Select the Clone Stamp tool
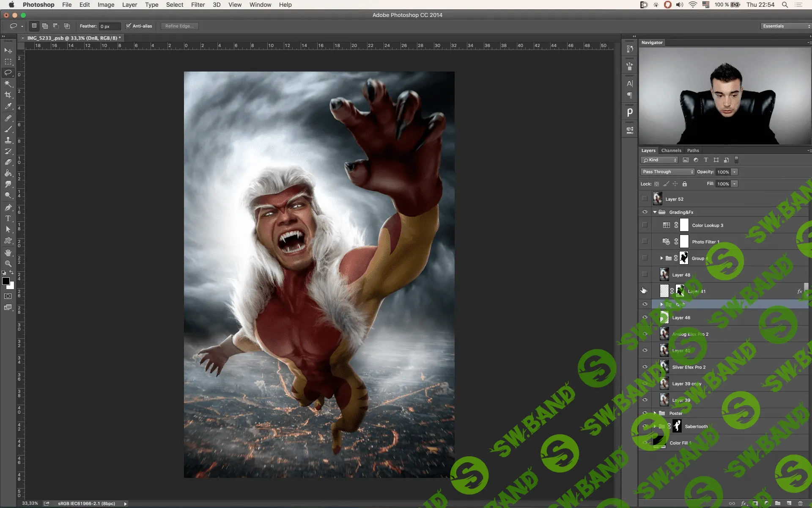The image size is (812, 508). pyautogui.click(x=8, y=140)
